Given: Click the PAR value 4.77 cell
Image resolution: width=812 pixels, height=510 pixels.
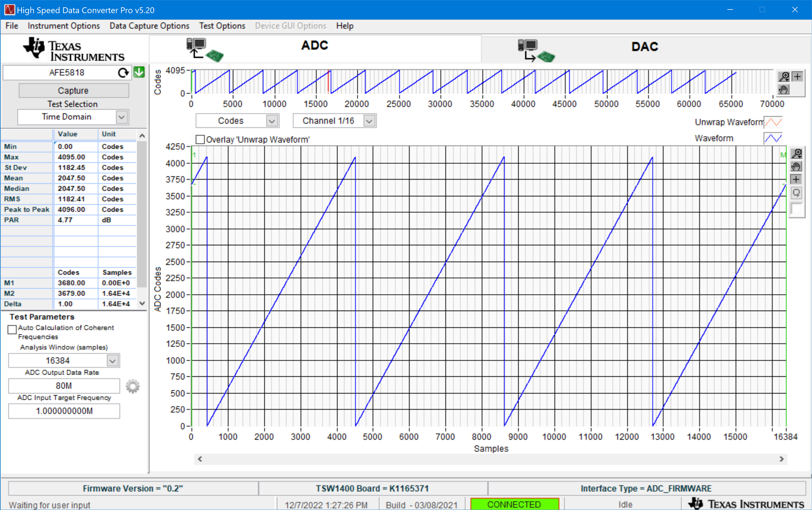Looking at the screenshot, I should click(x=76, y=220).
